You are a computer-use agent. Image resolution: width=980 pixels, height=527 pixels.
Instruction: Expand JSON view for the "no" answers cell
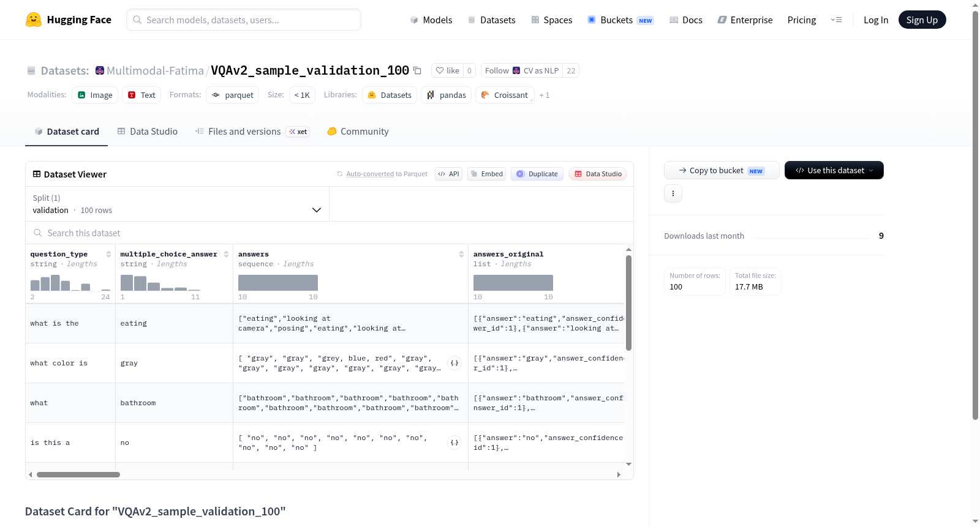click(454, 443)
